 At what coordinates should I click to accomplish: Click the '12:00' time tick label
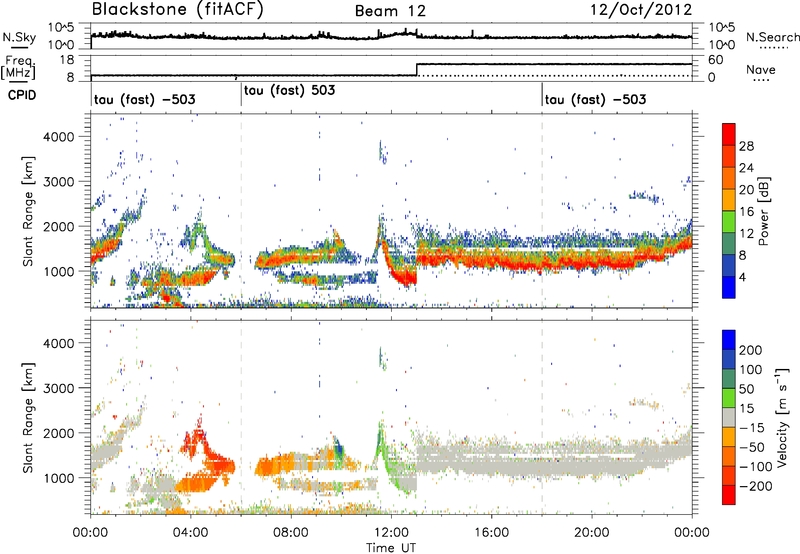tap(391, 533)
